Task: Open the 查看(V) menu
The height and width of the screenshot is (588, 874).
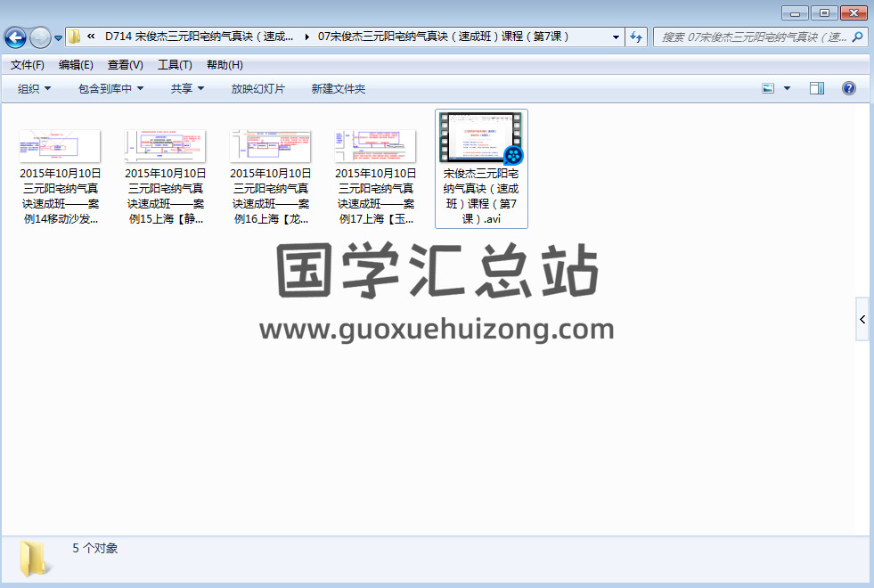Action: pyautogui.click(x=126, y=65)
